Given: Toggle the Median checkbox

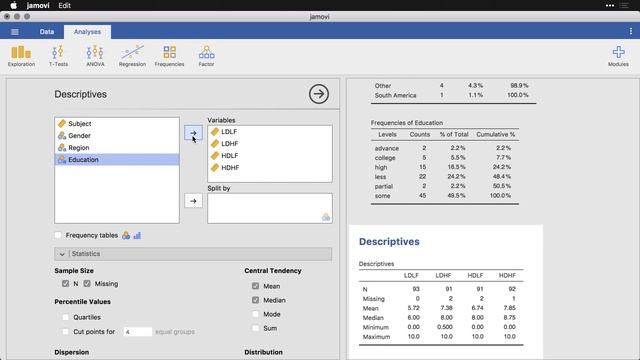Looking at the screenshot, I should (x=256, y=300).
